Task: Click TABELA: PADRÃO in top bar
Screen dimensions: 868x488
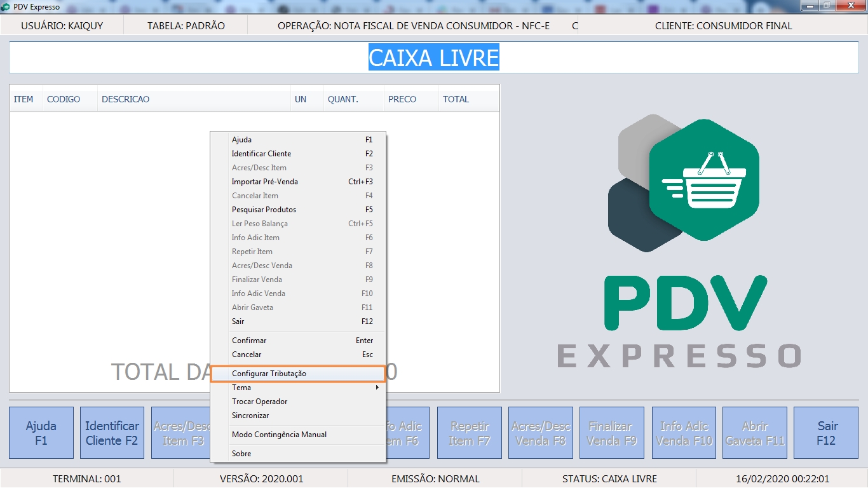Action: pos(186,26)
